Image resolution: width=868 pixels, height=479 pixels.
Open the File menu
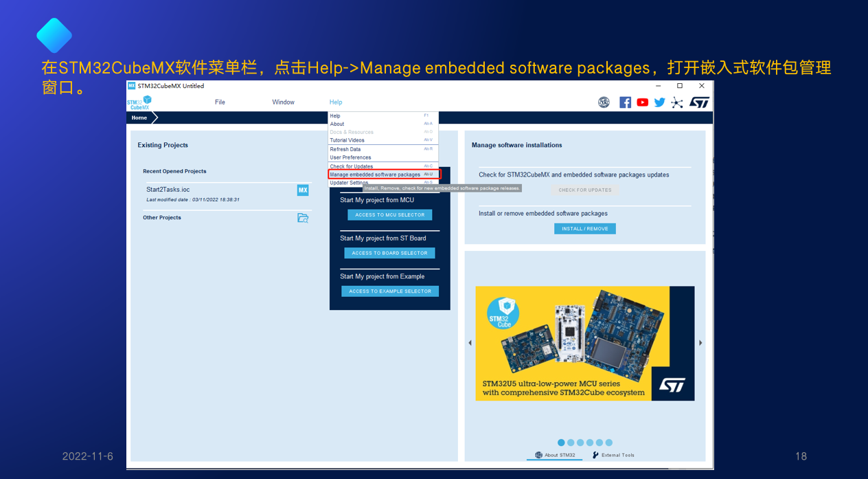[x=220, y=102]
